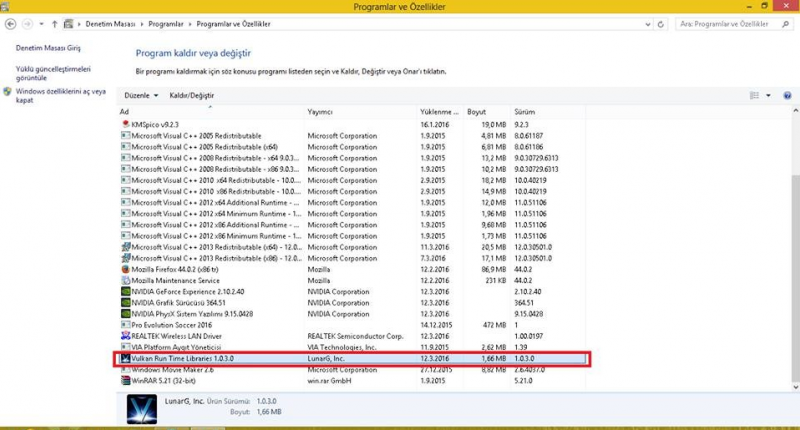
Task: Click the 86,9 MB size cell
Action: 493,269
